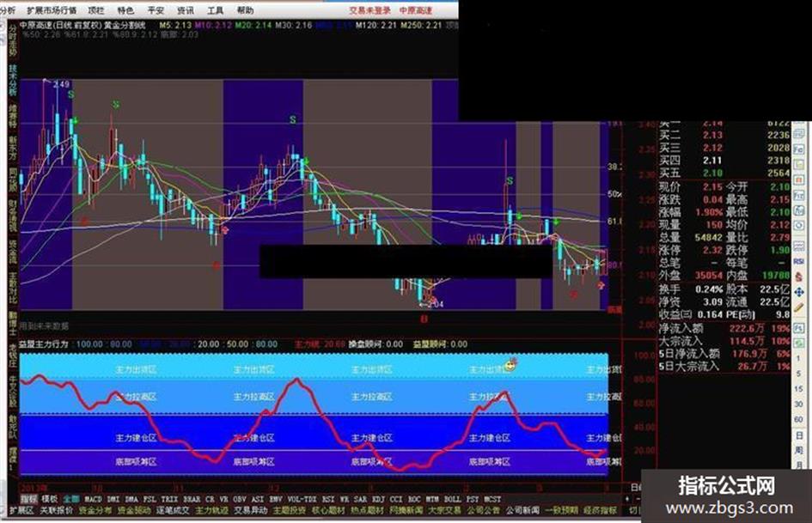
Task: Click the Fc icon in right toolbar
Action: tap(799, 149)
